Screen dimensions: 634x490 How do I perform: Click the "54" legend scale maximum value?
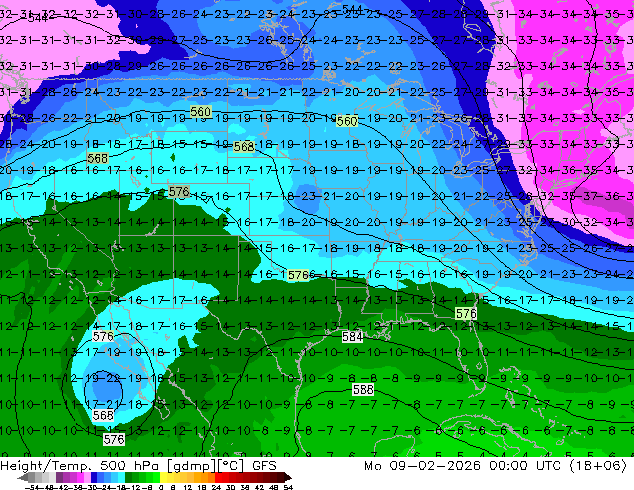coord(288,488)
